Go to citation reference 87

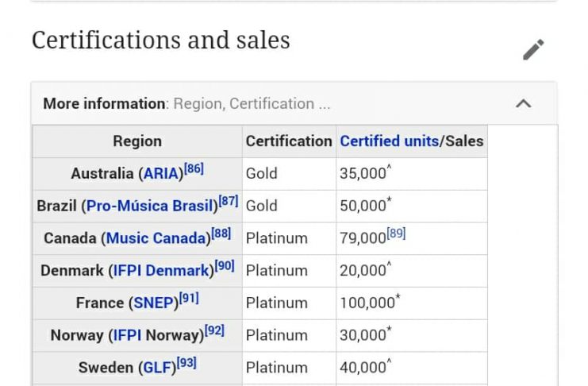coord(229,201)
